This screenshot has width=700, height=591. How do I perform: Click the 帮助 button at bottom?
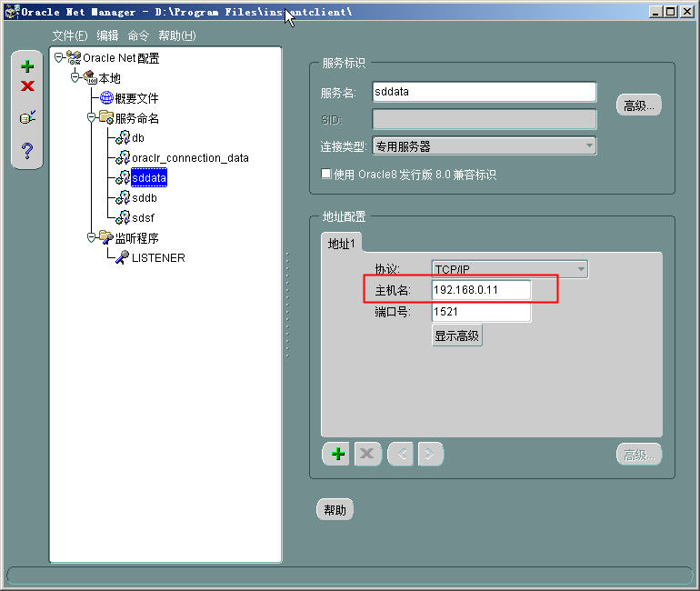tap(335, 509)
